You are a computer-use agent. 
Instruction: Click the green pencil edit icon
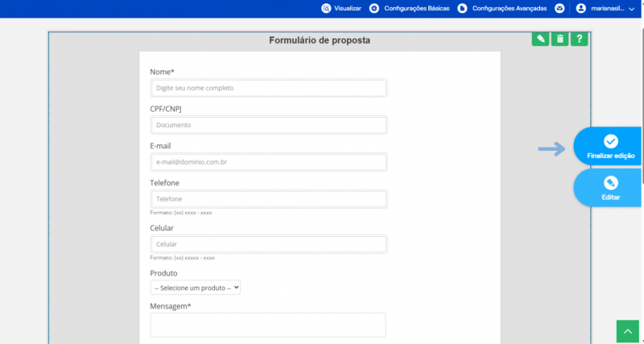pyautogui.click(x=540, y=39)
